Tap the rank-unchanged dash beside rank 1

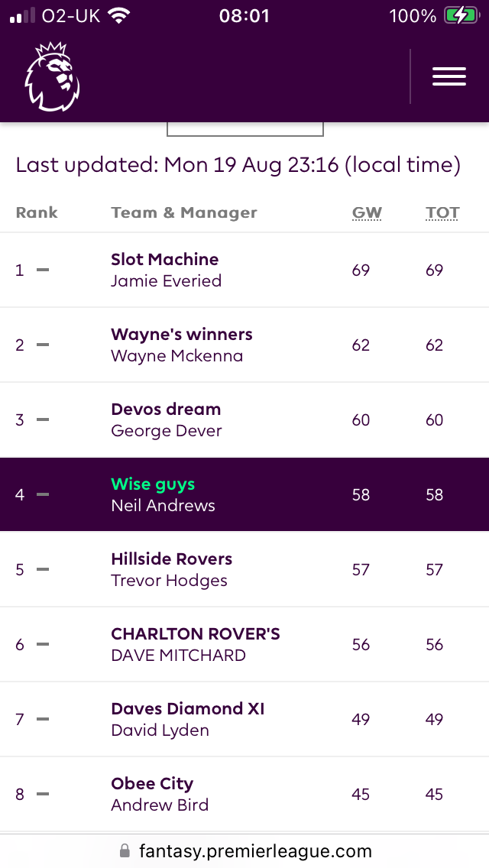44,270
